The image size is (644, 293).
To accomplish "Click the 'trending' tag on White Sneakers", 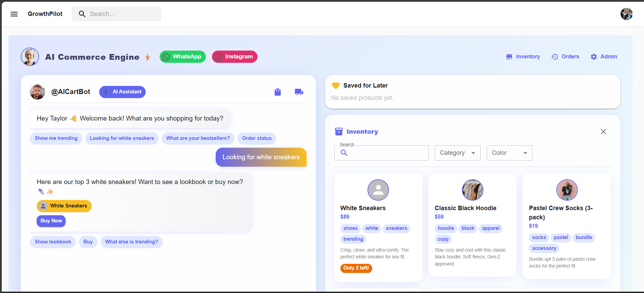I will pyautogui.click(x=353, y=239).
